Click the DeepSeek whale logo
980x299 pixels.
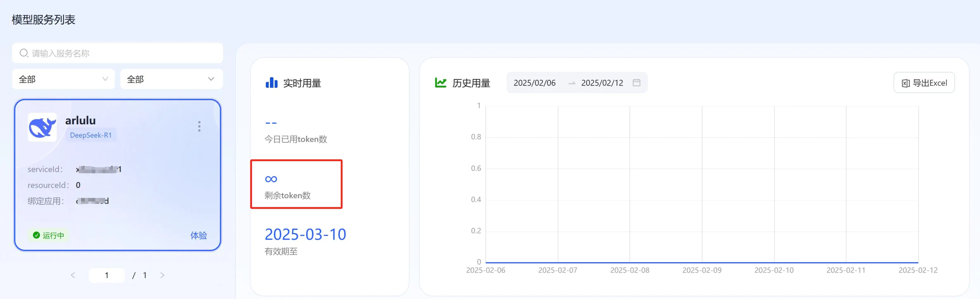click(42, 127)
